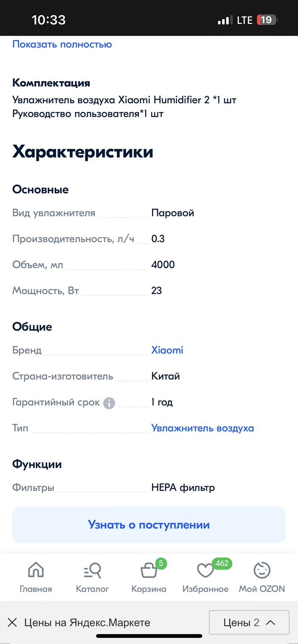
Task: Tap the battery indicator in status bar
Action: click(267, 20)
